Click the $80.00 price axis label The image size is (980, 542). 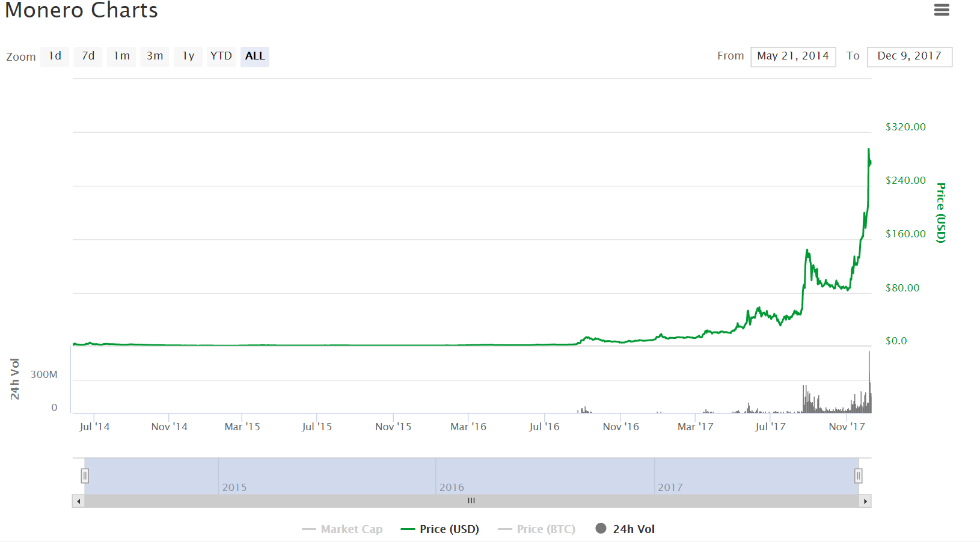[x=902, y=288]
